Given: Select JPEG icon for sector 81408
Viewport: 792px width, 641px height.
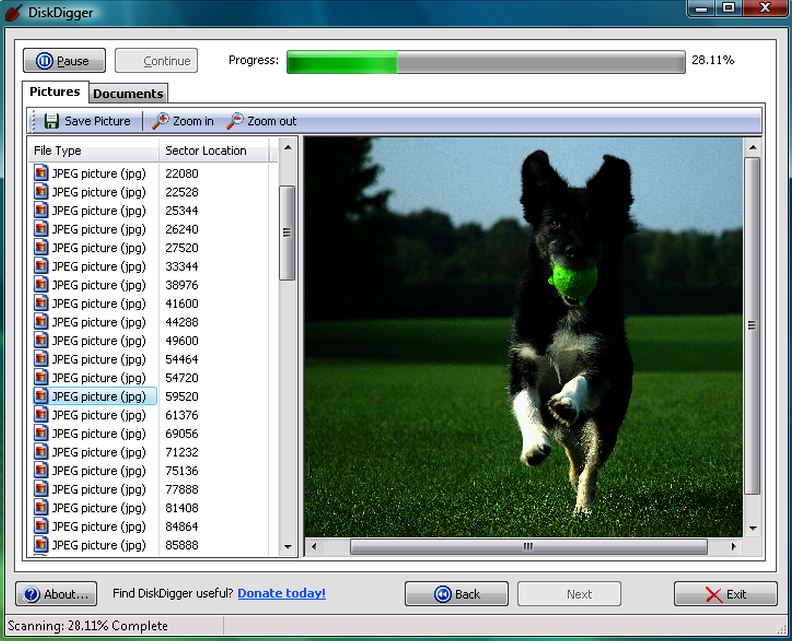Looking at the screenshot, I should click(x=41, y=508).
